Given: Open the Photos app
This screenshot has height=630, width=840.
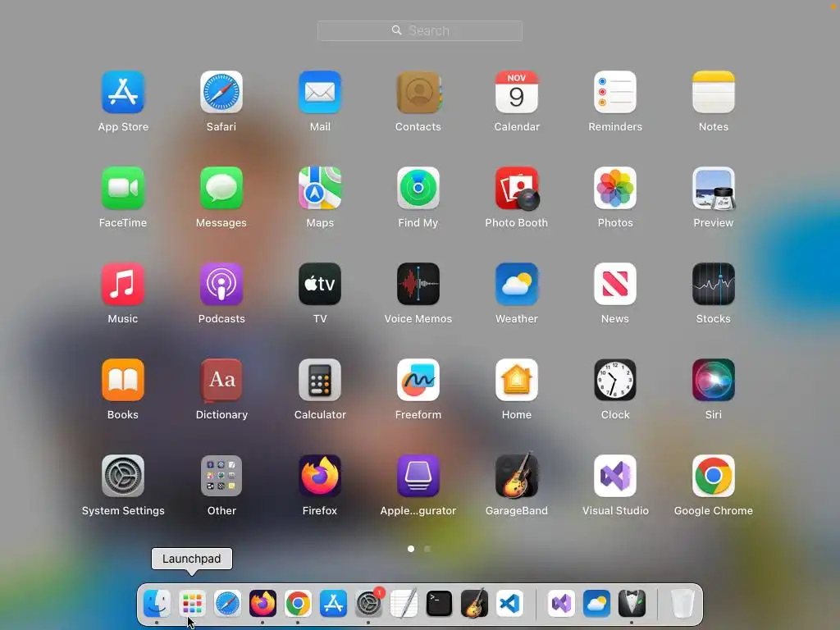Looking at the screenshot, I should point(615,188).
